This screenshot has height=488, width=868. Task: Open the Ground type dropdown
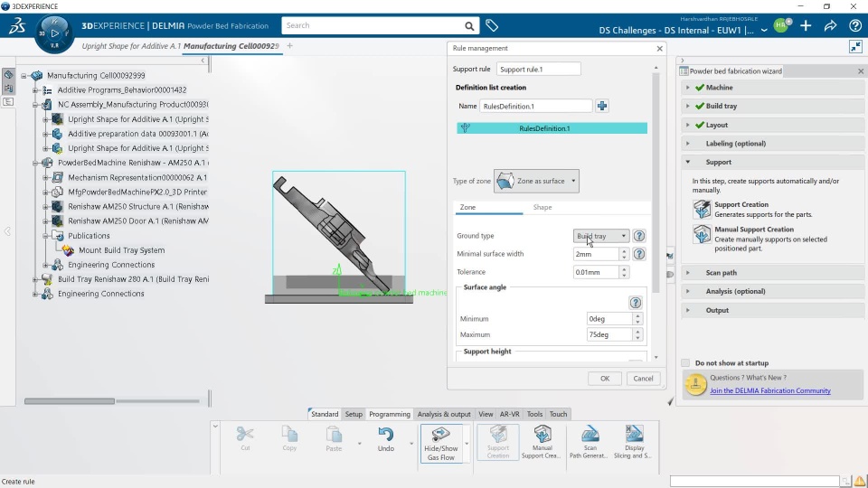click(601, 236)
